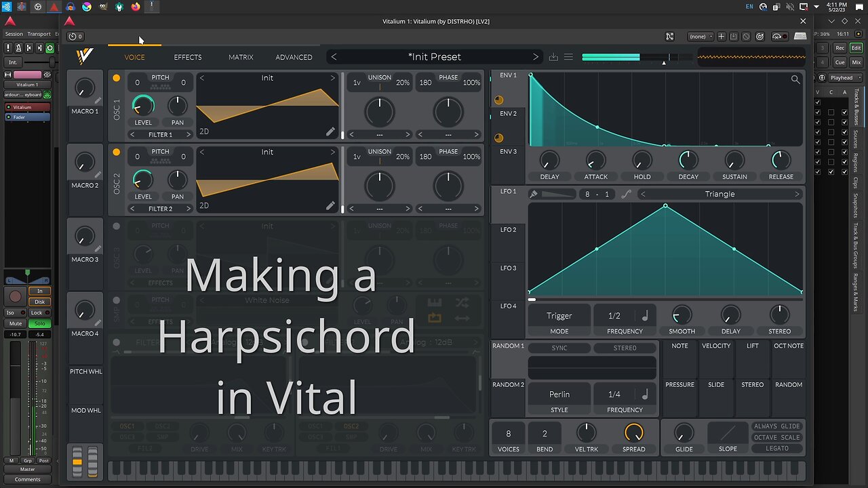Open OSC 1 unison mode selector

(x=379, y=135)
